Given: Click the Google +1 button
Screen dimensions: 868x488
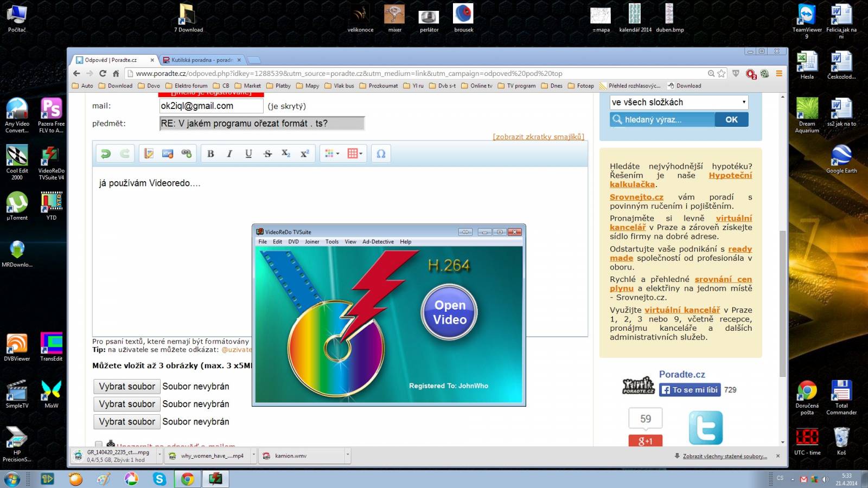Looking at the screenshot, I should [x=645, y=440].
